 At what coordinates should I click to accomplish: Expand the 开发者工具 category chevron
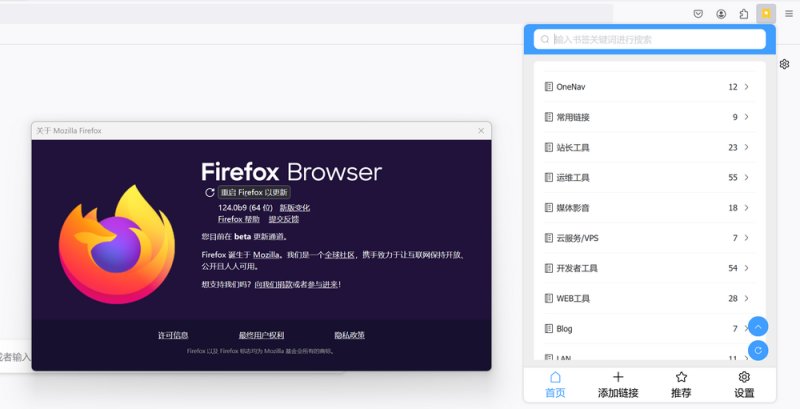[746, 268]
